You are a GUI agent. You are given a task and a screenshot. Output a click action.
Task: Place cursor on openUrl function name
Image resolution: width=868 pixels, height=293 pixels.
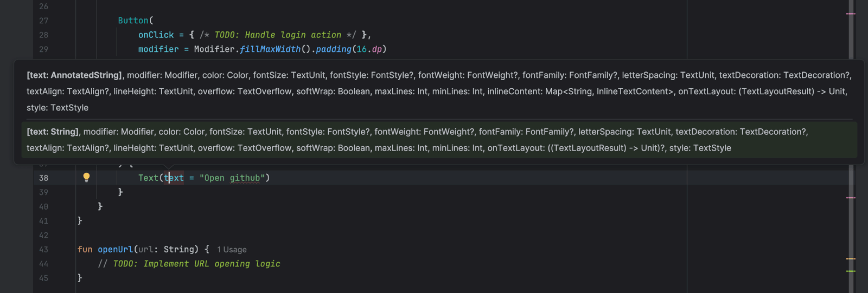(115, 250)
